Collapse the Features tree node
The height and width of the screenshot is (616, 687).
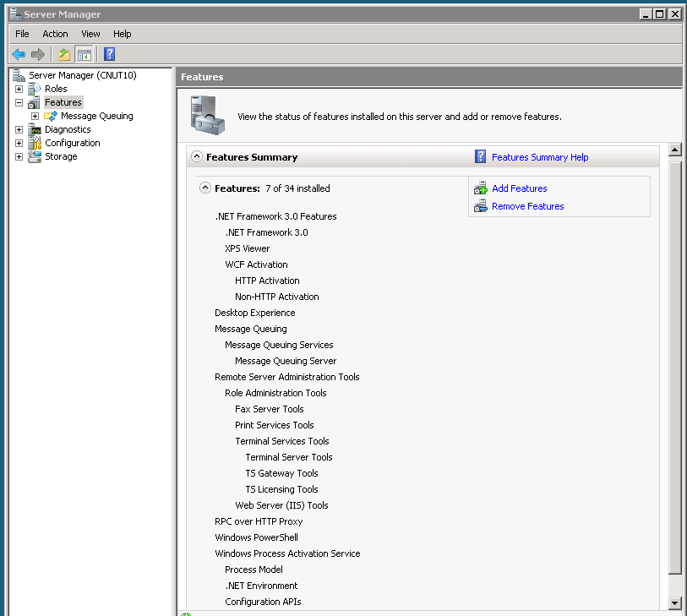pos(19,102)
